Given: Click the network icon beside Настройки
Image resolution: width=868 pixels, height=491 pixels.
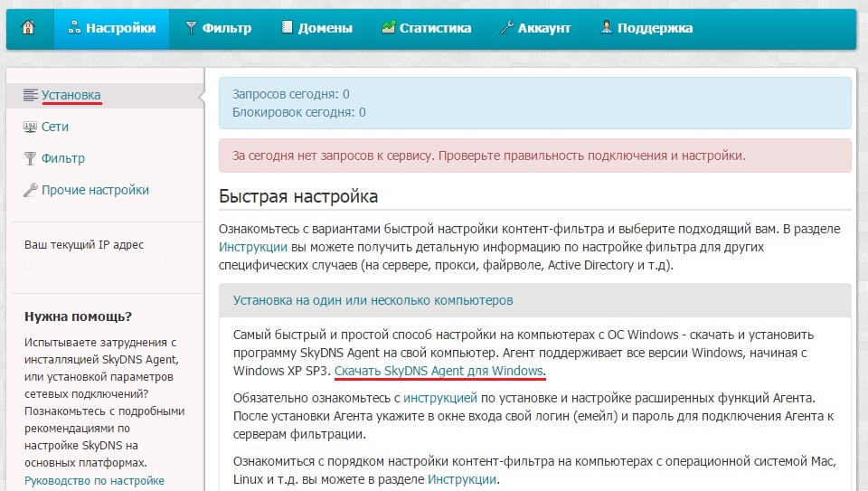Looking at the screenshot, I should (74, 28).
